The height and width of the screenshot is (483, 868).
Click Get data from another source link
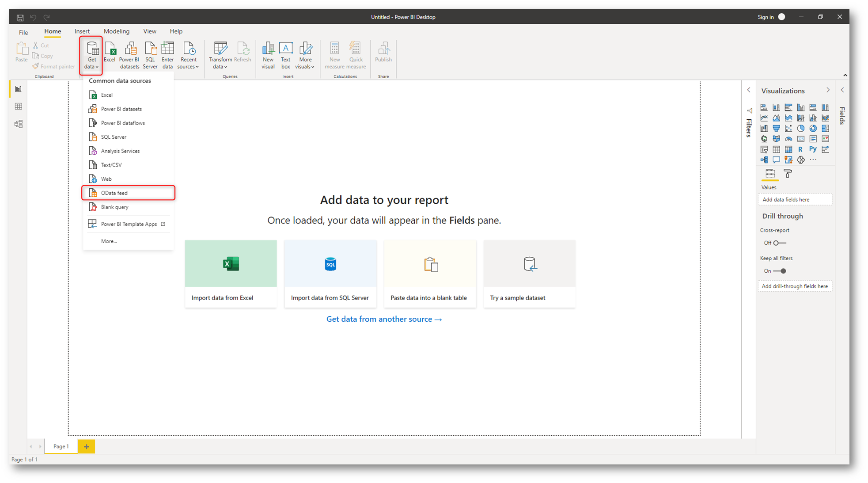[384, 319]
